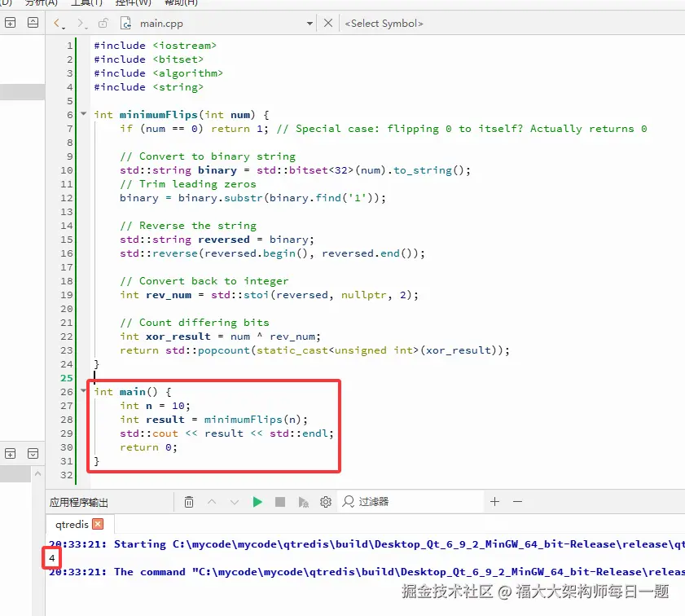Click the sidebar icon with the upward chevron
This screenshot has height=616, width=685.
click(x=33, y=23)
